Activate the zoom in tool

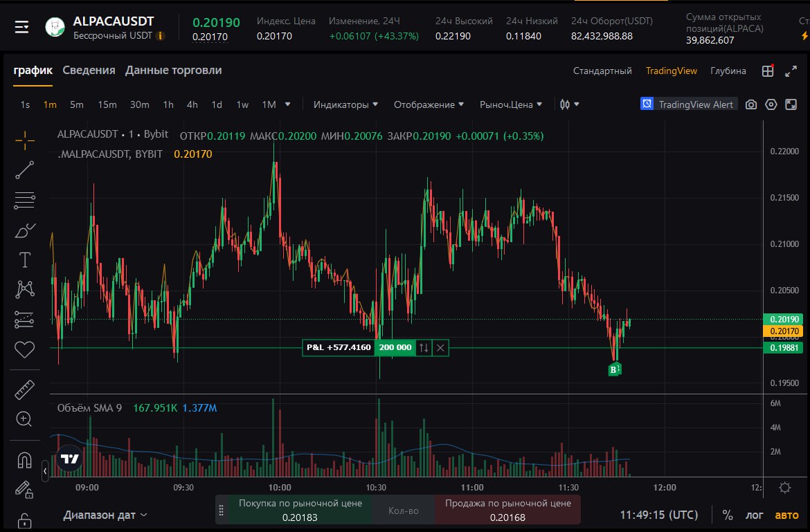click(24, 419)
